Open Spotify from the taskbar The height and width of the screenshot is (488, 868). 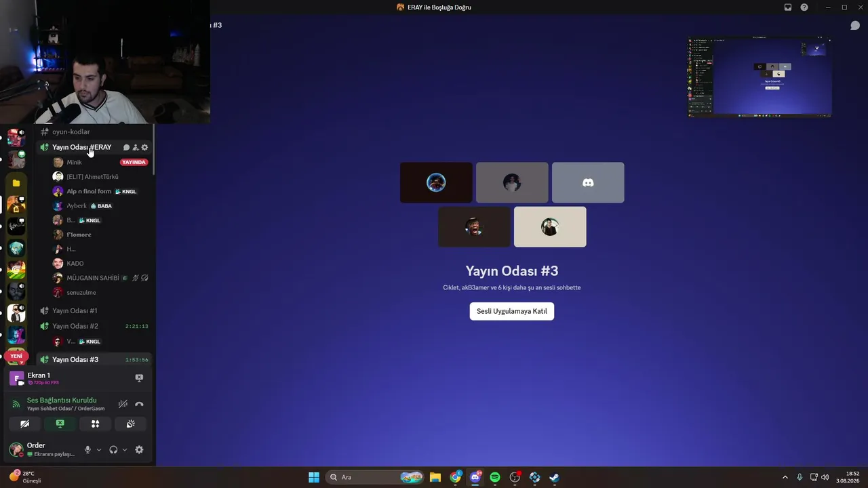(x=495, y=477)
